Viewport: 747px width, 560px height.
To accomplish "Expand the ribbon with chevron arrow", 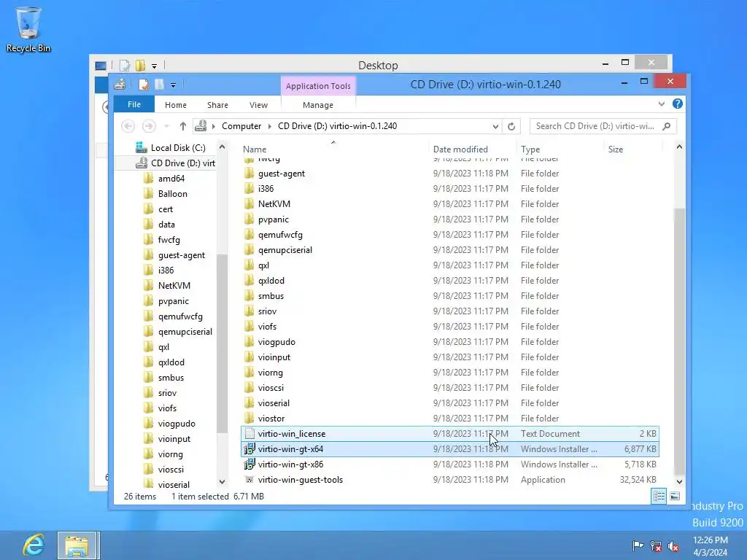I will pyautogui.click(x=661, y=104).
